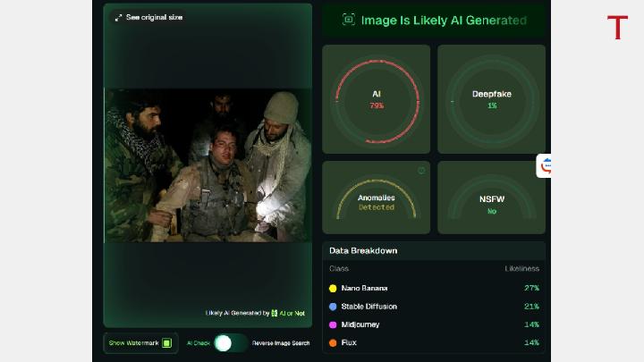
Task: Open the Deepfake 1% gauge card
Action: tap(491, 99)
